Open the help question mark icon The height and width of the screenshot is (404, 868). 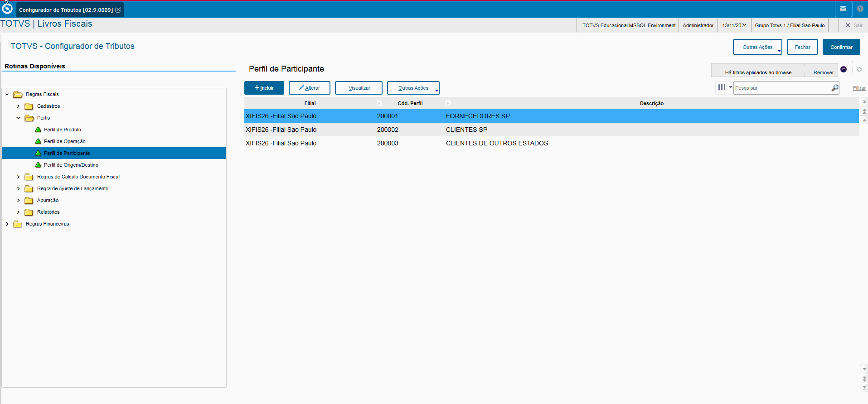click(860, 9)
